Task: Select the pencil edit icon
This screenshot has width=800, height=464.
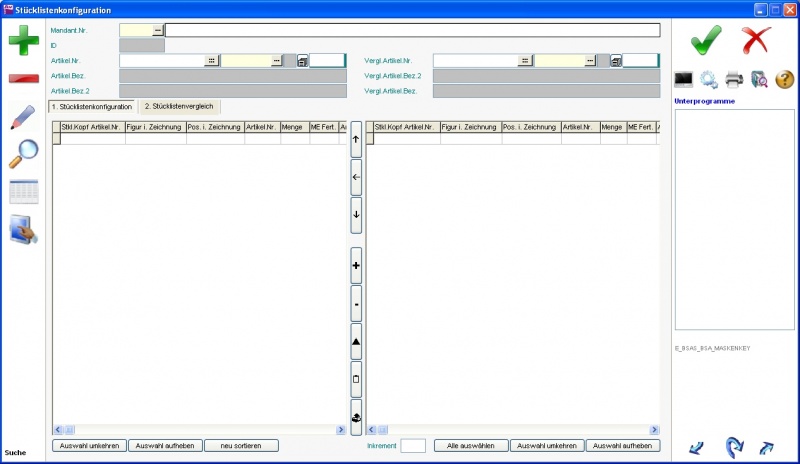Action: [23, 116]
